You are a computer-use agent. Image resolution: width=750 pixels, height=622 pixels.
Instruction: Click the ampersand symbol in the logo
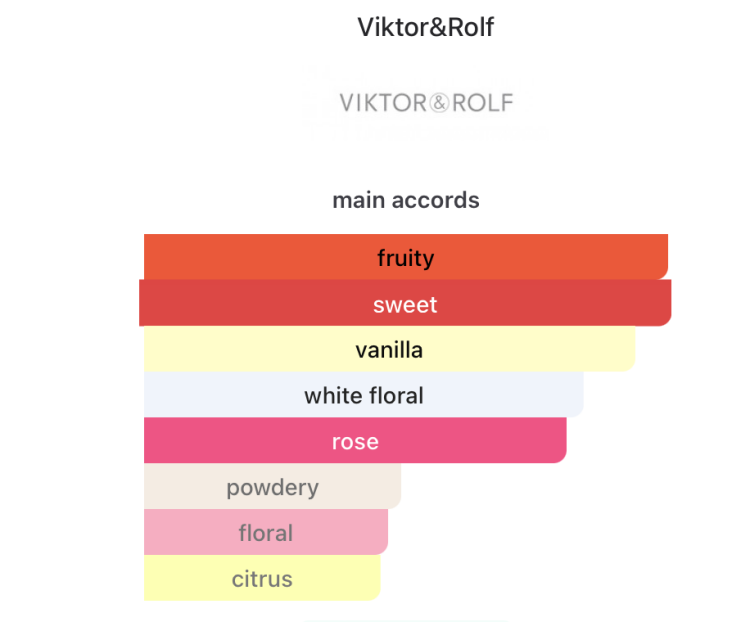(438, 102)
